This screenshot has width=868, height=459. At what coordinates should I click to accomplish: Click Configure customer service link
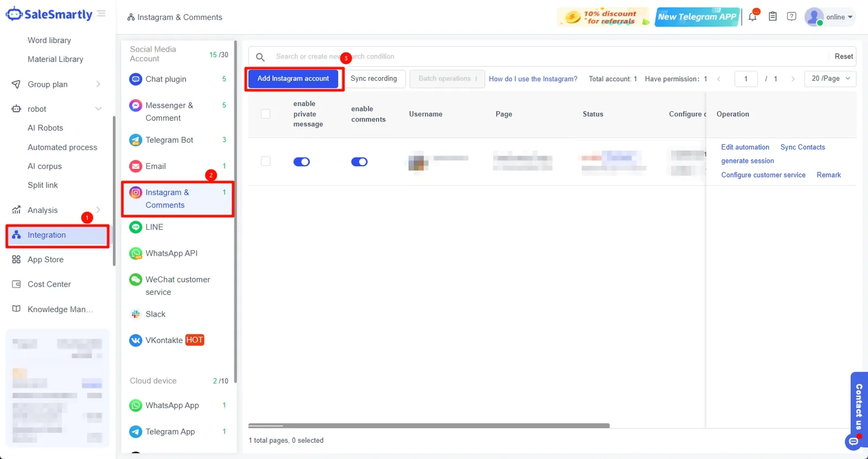tap(763, 175)
